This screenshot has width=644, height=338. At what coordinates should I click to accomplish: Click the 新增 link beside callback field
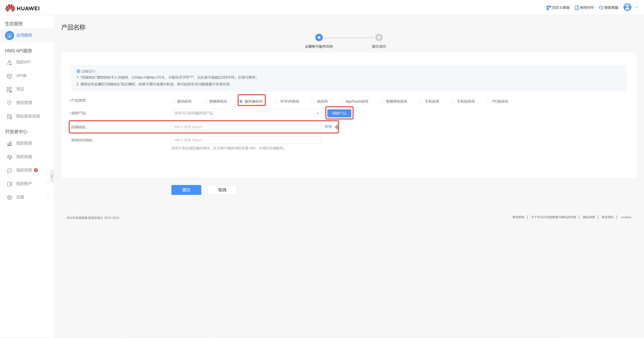tap(328, 127)
